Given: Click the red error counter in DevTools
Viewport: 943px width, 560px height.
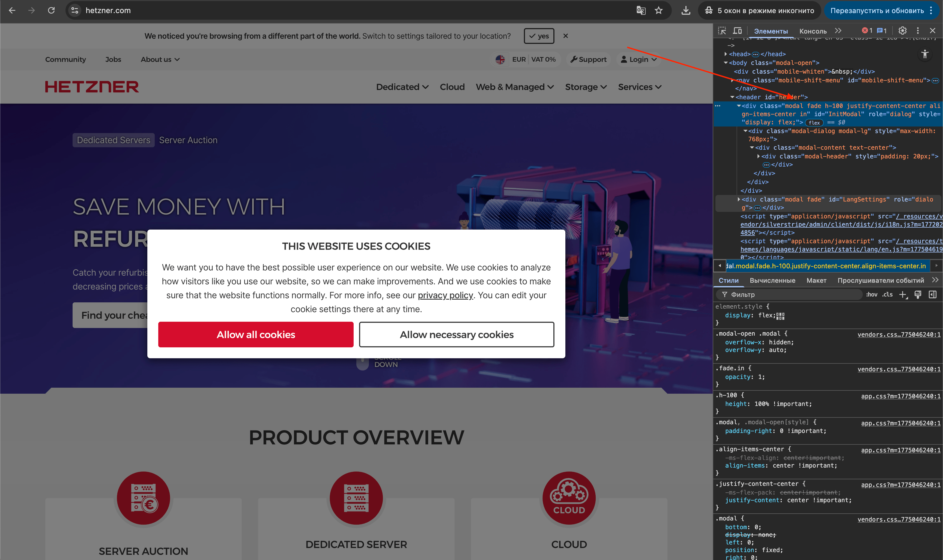Looking at the screenshot, I should tap(867, 31).
